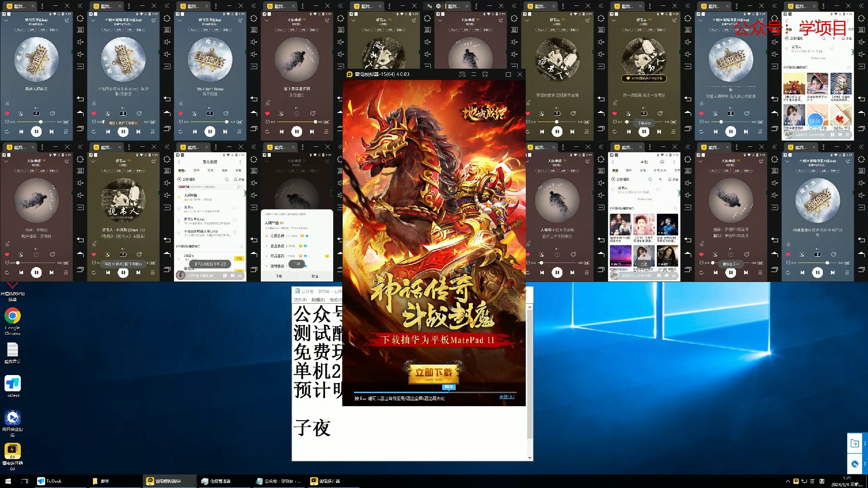The image size is (868, 488).
Task: Click yellow download button on recommended song
Action: 239,258
